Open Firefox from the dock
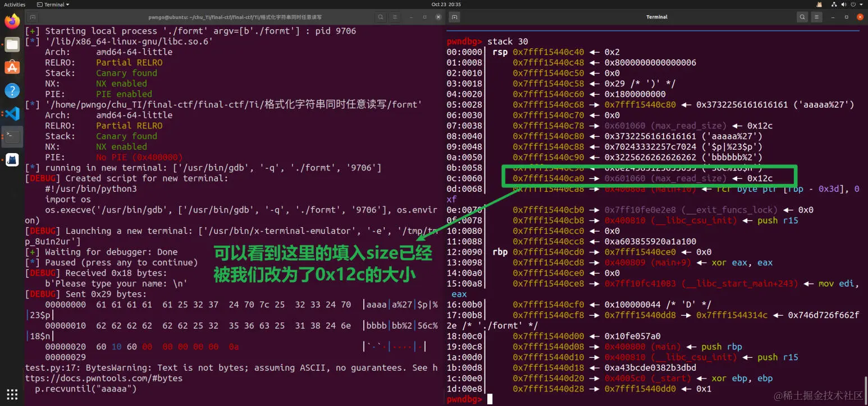 click(x=12, y=22)
